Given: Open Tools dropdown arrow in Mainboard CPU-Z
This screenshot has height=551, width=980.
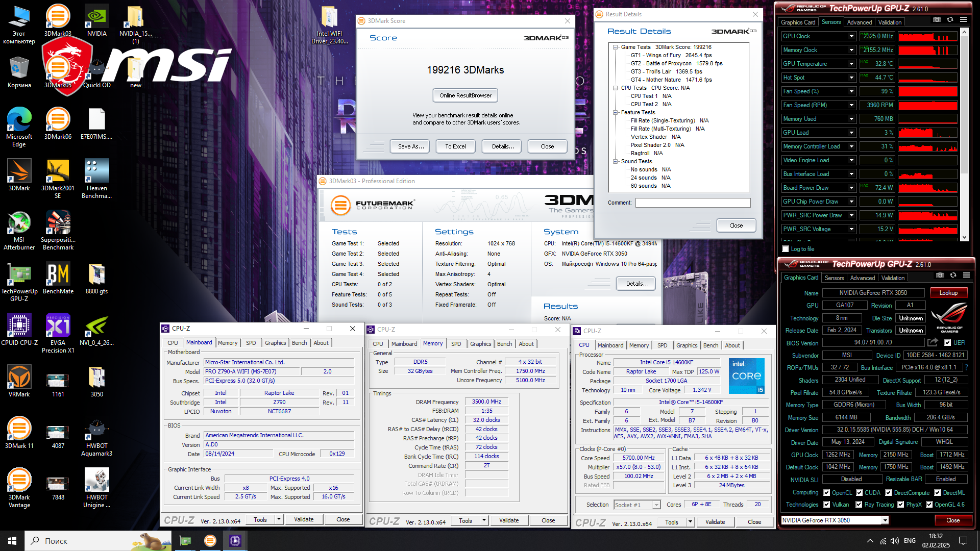Looking at the screenshot, I should click(x=279, y=519).
